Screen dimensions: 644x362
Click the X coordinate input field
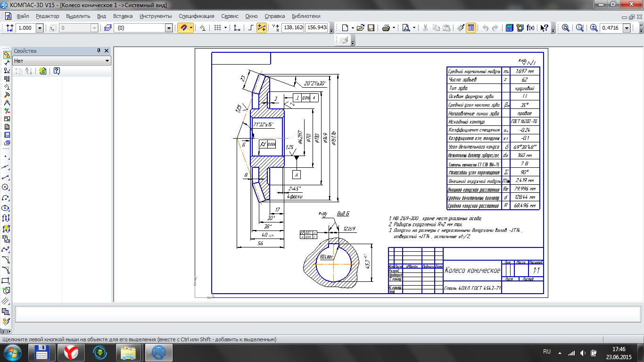pos(292,28)
